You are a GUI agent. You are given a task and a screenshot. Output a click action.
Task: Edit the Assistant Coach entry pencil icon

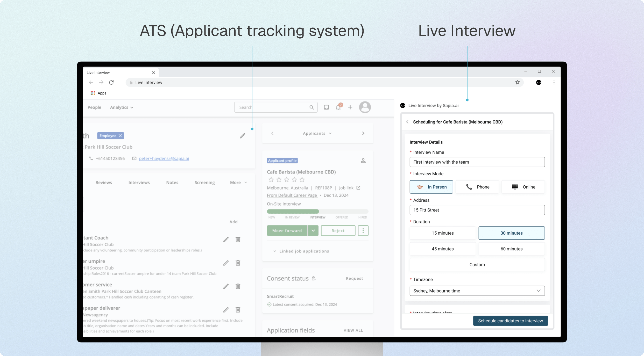pos(226,239)
